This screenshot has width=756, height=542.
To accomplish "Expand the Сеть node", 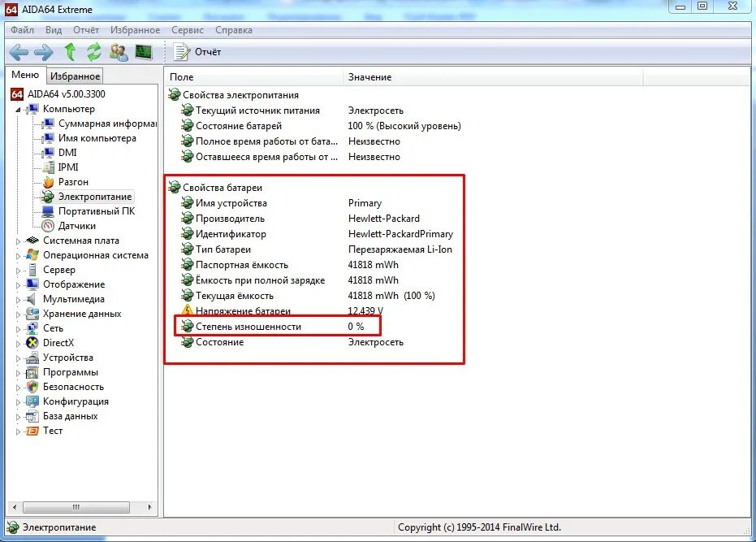I will (19, 328).
